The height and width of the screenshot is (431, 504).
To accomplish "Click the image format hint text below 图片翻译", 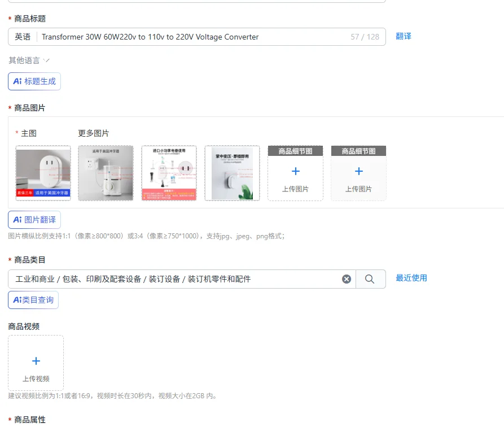I will [x=146, y=236].
